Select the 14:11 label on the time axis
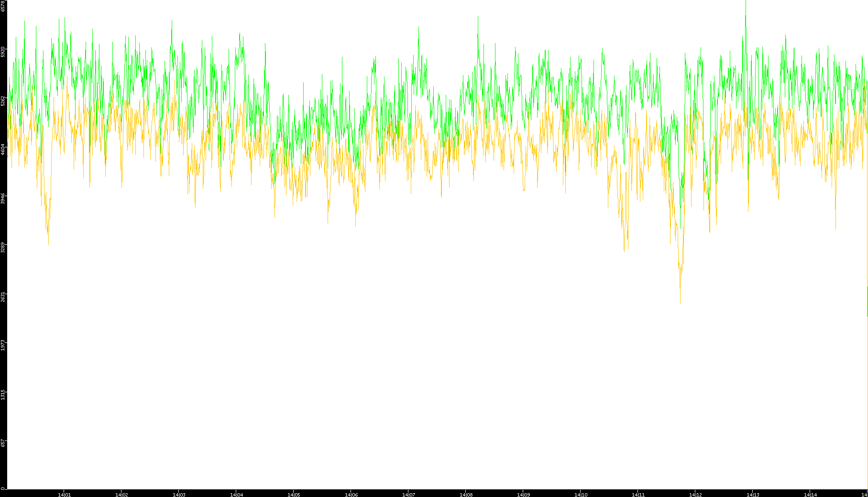This screenshot has width=868, height=497. [x=638, y=495]
